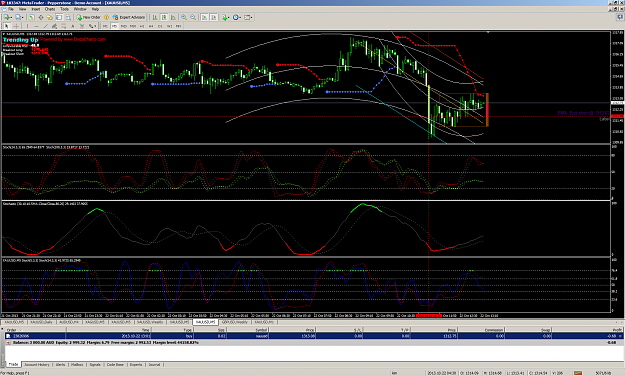Select the trendline drawing tool
This screenshot has width=625, height=376.
point(45,26)
